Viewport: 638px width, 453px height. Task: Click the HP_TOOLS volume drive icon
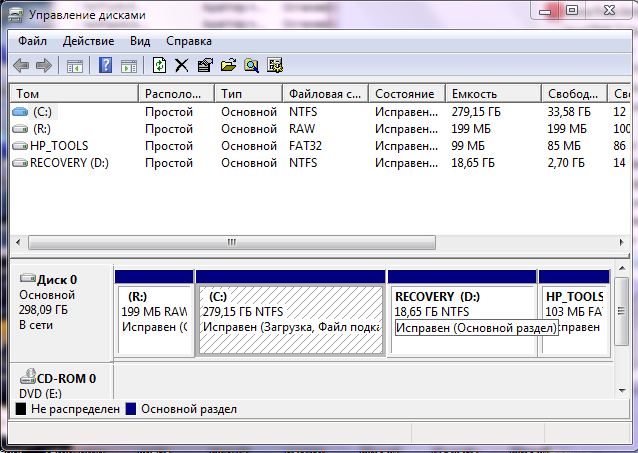20,146
